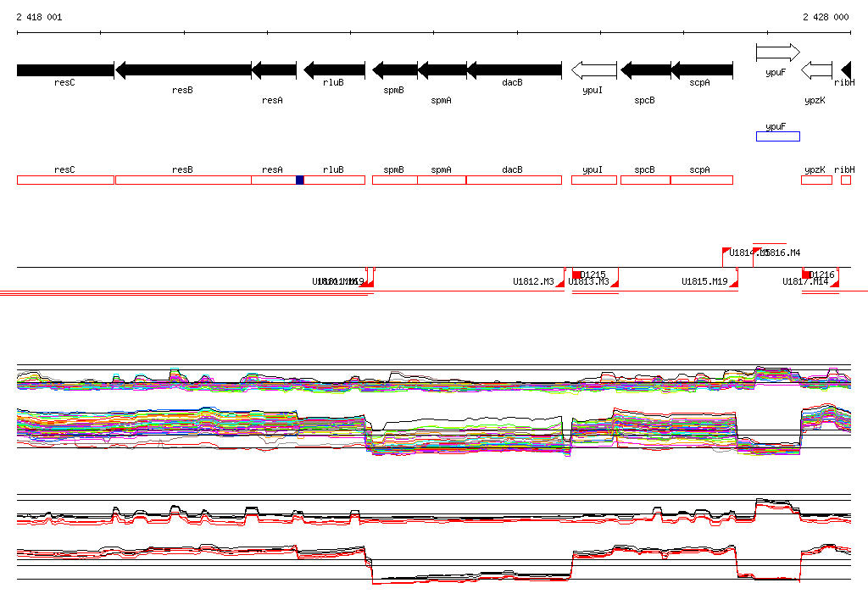The height and width of the screenshot is (605, 868).
Task: Select the red-outlined spcB annotation box
Action: coord(645,180)
